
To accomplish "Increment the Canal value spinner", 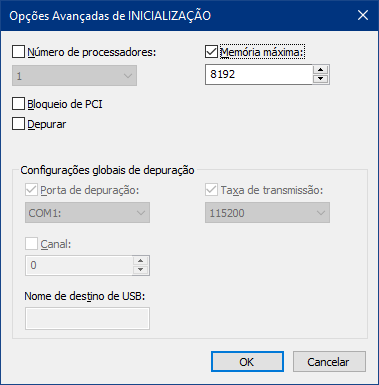I will (141, 261).
